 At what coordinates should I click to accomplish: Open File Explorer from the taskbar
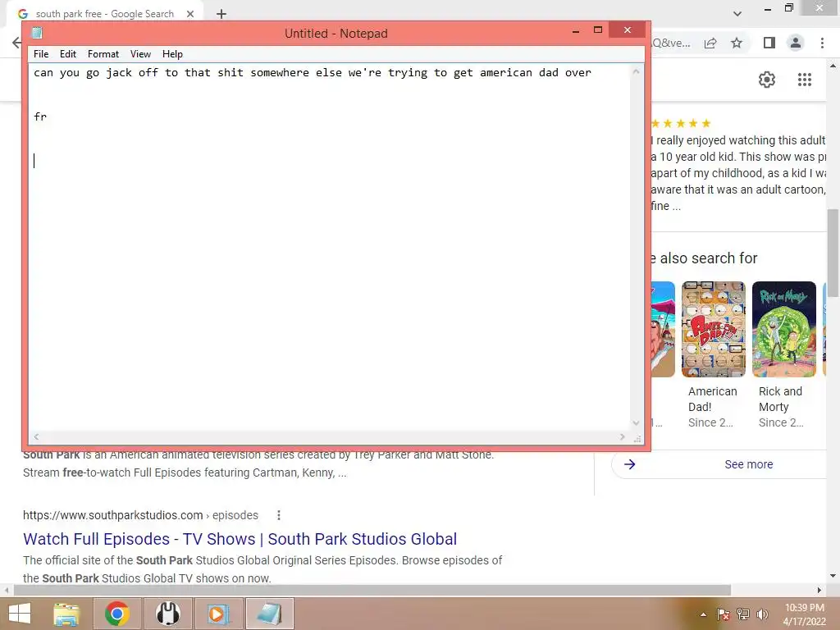(67, 614)
